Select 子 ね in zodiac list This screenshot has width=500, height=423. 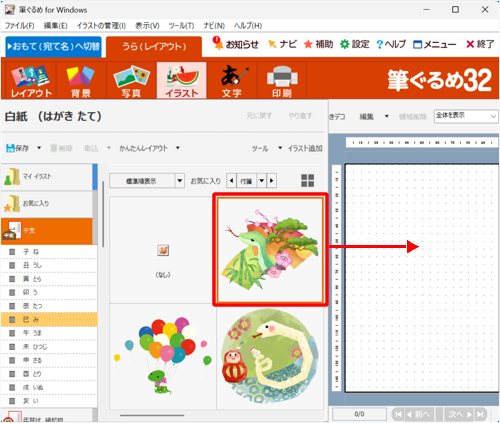(49, 252)
